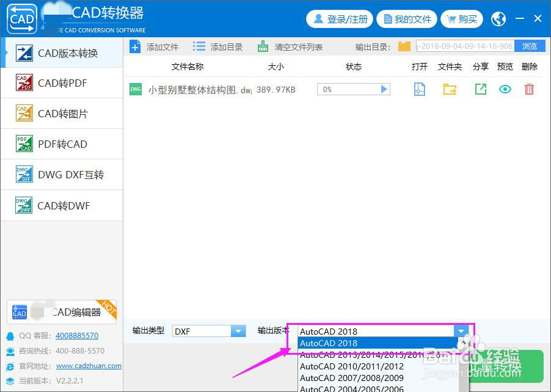Open the www.cadzhuan.com website link
Viewport: 551px width, 392px height.
[x=89, y=366]
